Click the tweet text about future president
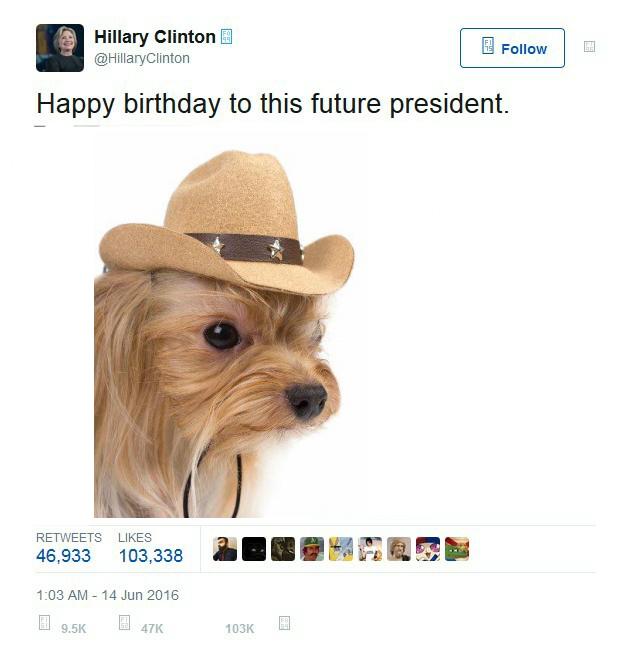The height and width of the screenshot is (666, 633). [x=273, y=104]
